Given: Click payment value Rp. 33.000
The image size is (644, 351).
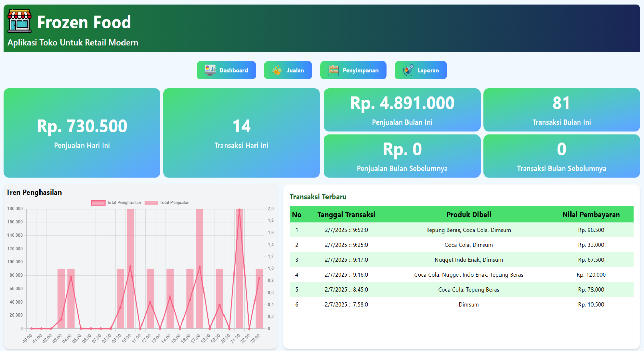Looking at the screenshot, I should [x=591, y=245].
